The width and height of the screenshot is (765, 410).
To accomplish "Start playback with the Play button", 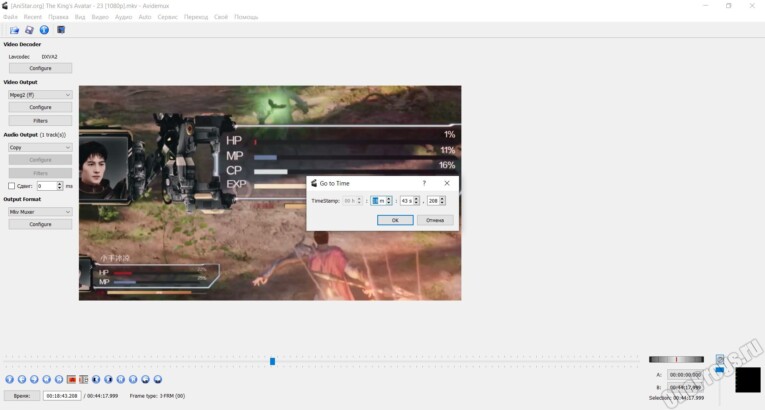I will [9, 379].
